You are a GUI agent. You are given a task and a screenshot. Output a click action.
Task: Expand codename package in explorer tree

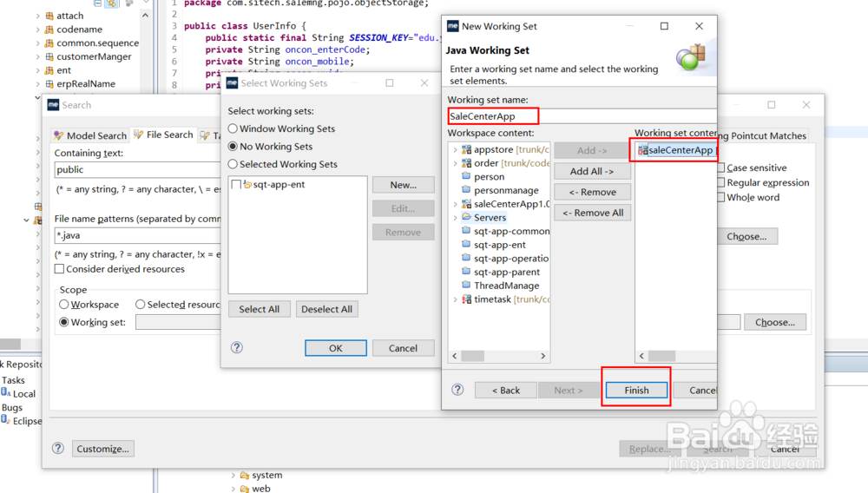tap(37, 30)
